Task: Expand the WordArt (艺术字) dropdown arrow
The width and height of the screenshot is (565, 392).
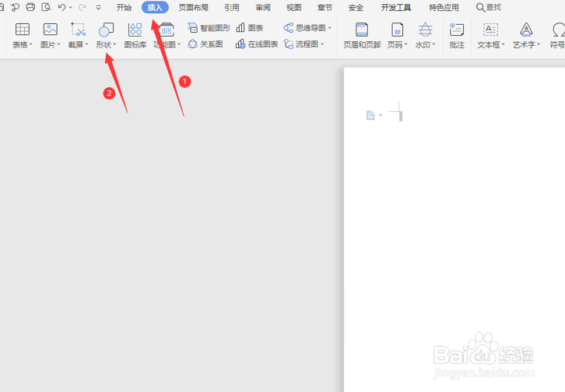Action: (x=539, y=44)
